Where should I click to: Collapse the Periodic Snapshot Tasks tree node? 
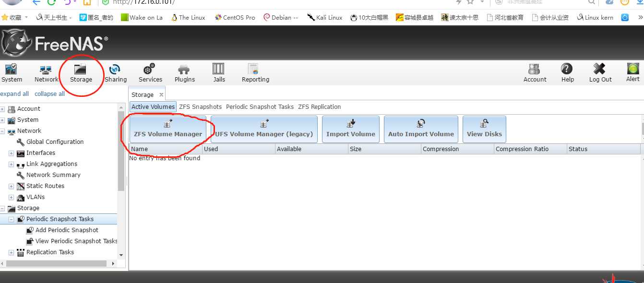point(11,219)
